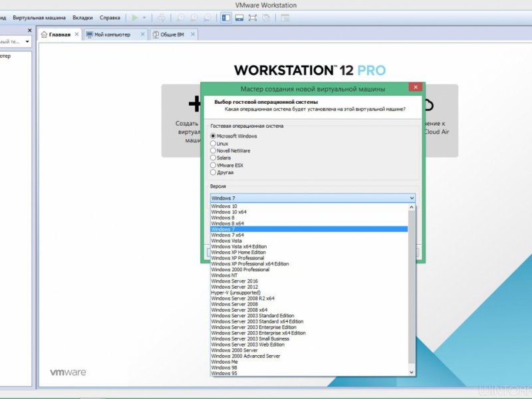Close the Мой компьютер tab
The height and width of the screenshot is (399, 532).
142,35
